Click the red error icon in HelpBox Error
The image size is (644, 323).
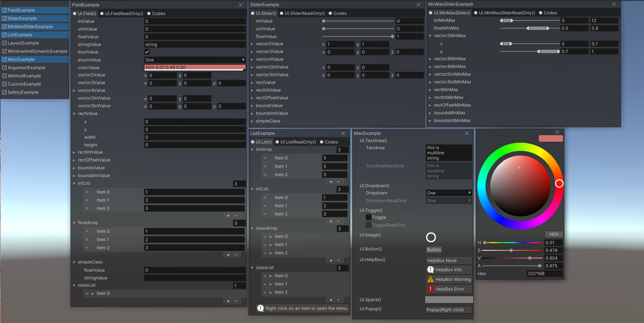coord(430,289)
